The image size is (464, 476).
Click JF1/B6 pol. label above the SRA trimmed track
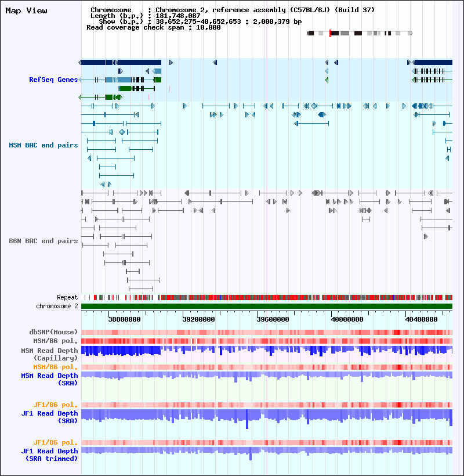pos(56,442)
